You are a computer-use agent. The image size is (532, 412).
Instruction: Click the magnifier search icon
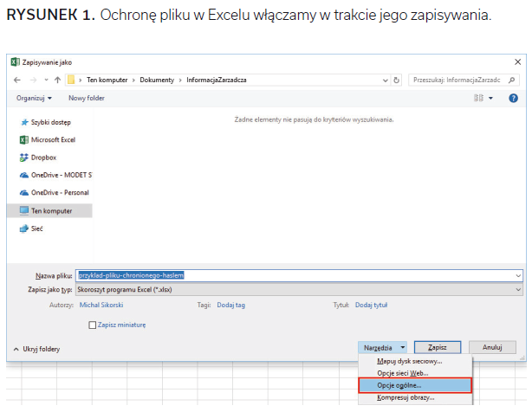click(512, 80)
